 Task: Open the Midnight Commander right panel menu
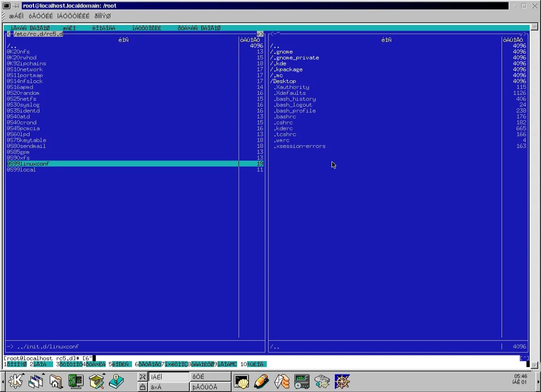(199, 28)
